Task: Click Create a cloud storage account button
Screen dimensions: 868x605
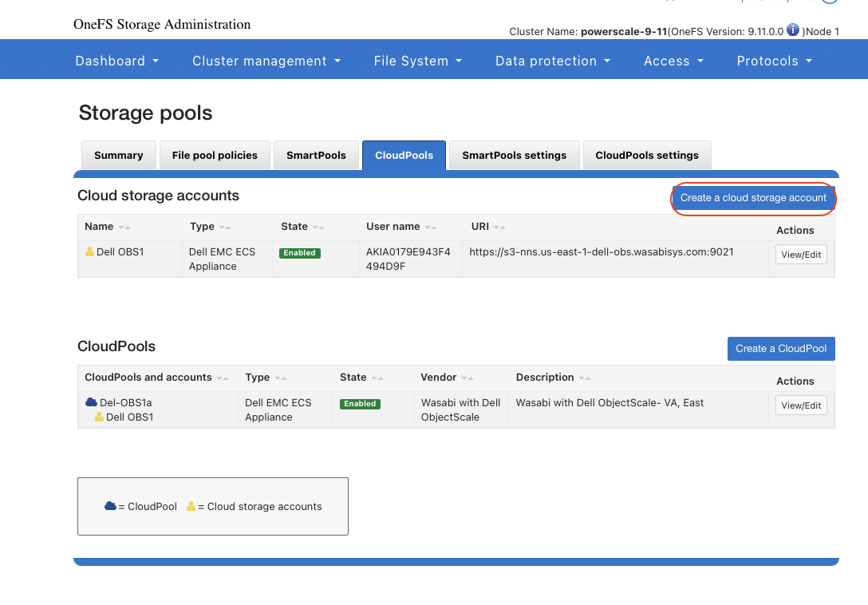Action: click(753, 198)
